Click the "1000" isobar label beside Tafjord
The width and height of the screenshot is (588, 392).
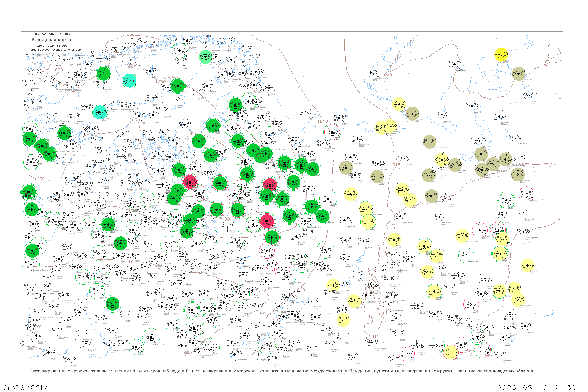(x=58, y=70)
